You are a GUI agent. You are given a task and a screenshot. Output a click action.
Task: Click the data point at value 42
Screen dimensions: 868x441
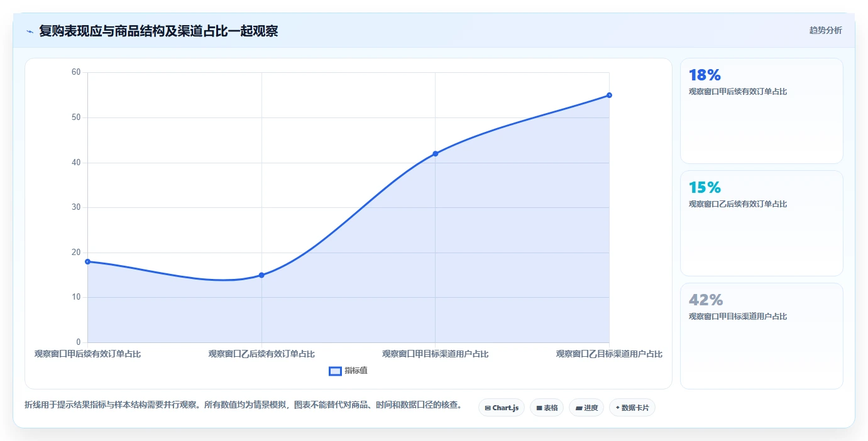tap(435, 153)
